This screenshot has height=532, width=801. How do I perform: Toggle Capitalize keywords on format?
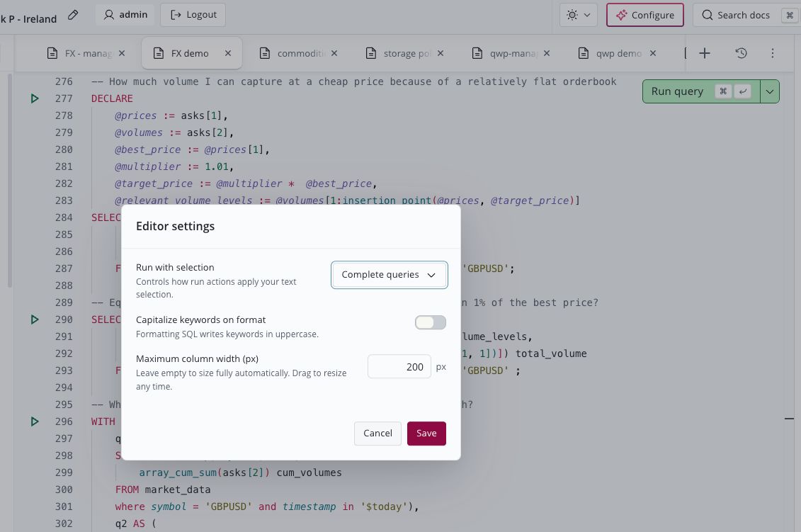click(430, 322)
